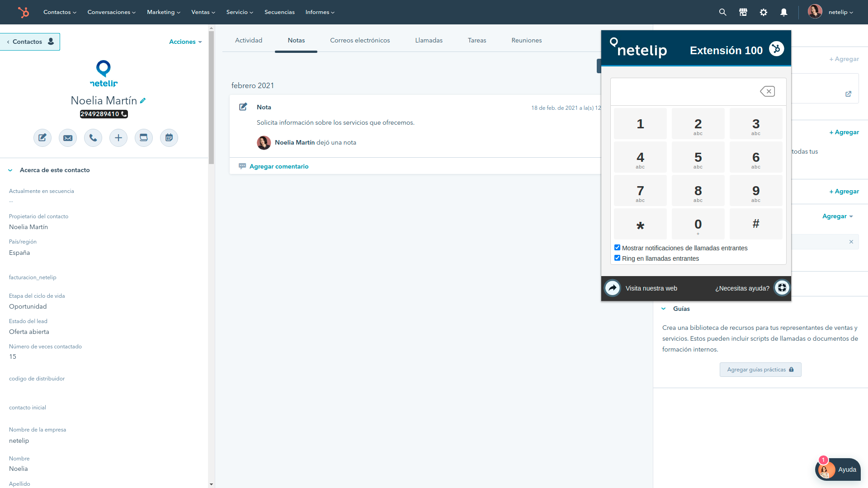This screenshot has width=868, height=488.
Task: Open the Contactos menu dropdown
Action: [x=60, y=12]
